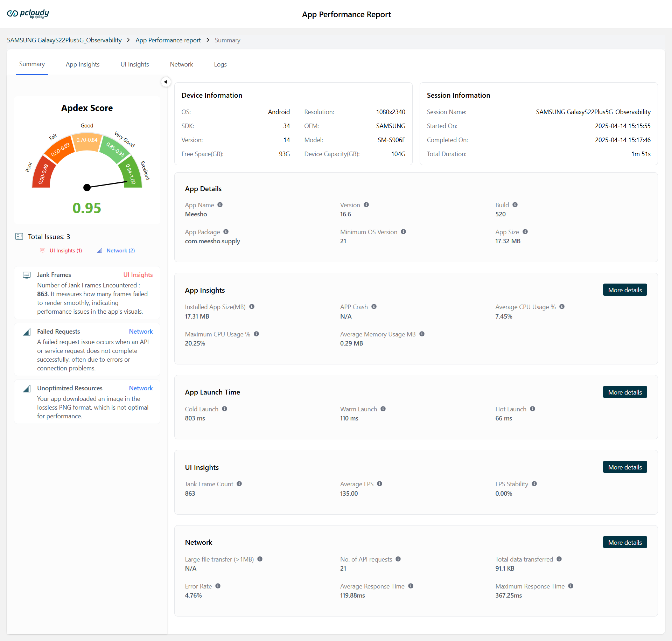Viewport: 672px width, 641px height.
Task: Open the Logs tab
Action: point(220,64)
